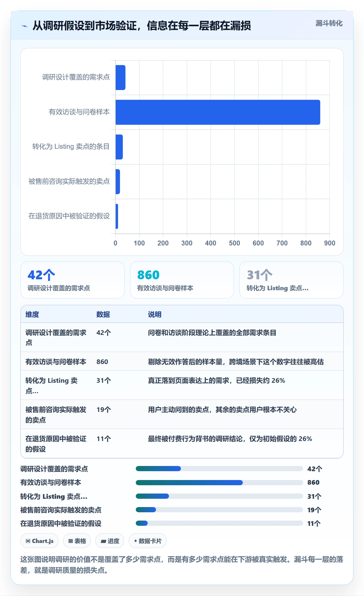Click the 数据 column header
Image resolution: width=364 pixels, height=596 pixels.
[x=103, y=314]
